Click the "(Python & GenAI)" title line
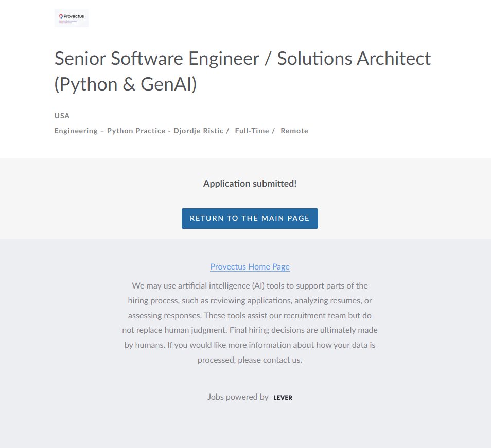The width and height of the screenshot is (491, 448). point(126,84)
